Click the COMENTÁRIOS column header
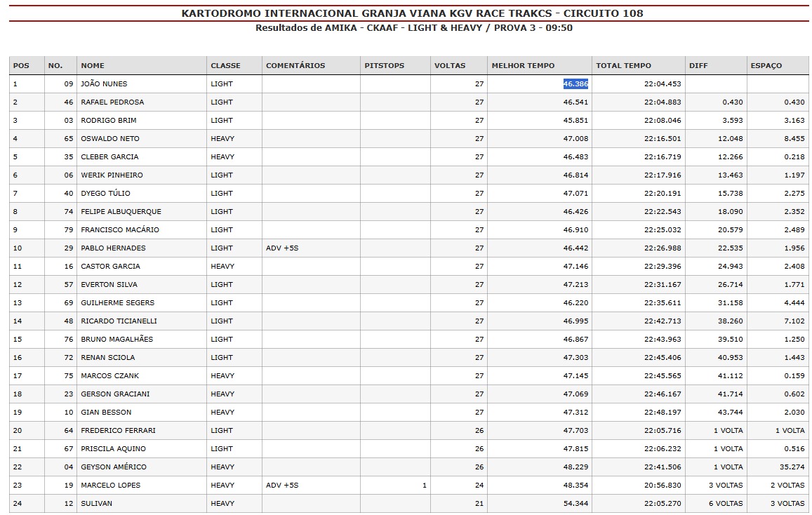The image size is (812, 515). (311, 66)
